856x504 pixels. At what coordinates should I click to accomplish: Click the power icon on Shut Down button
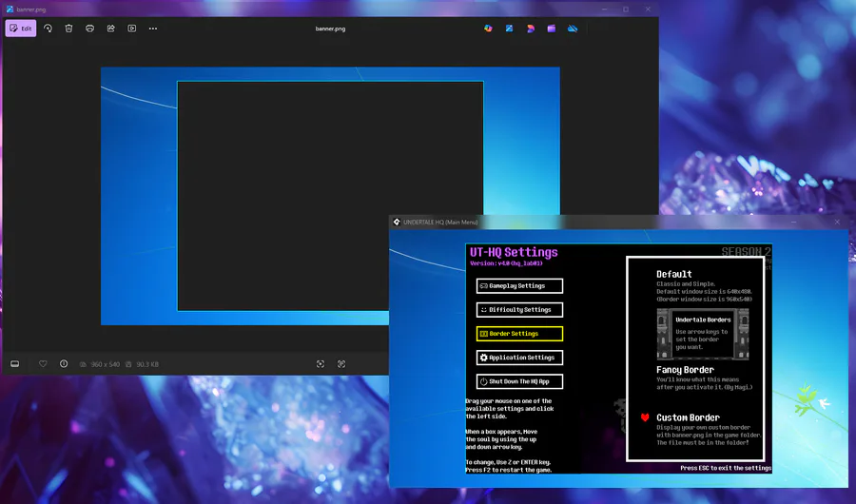pyautogui.click(x=483, y=381)
